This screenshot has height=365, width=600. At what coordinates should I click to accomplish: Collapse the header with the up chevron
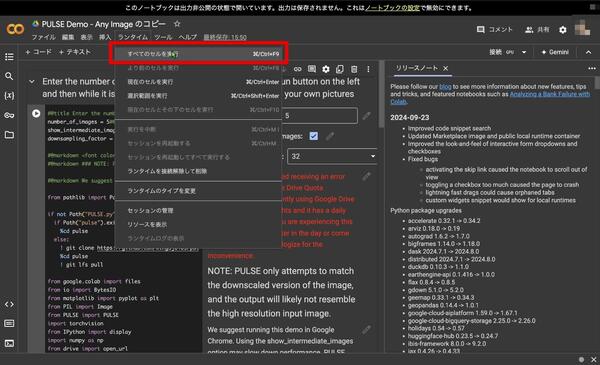[588, 52]
